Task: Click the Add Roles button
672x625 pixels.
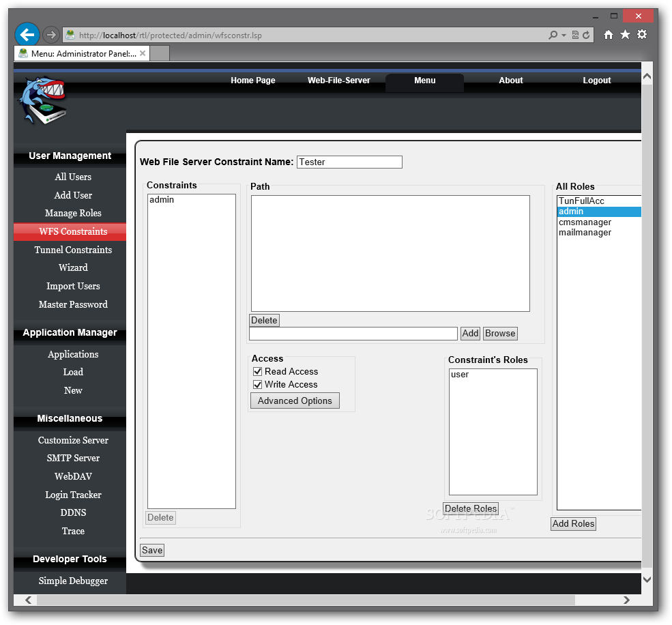Action: tap(574, 524)
